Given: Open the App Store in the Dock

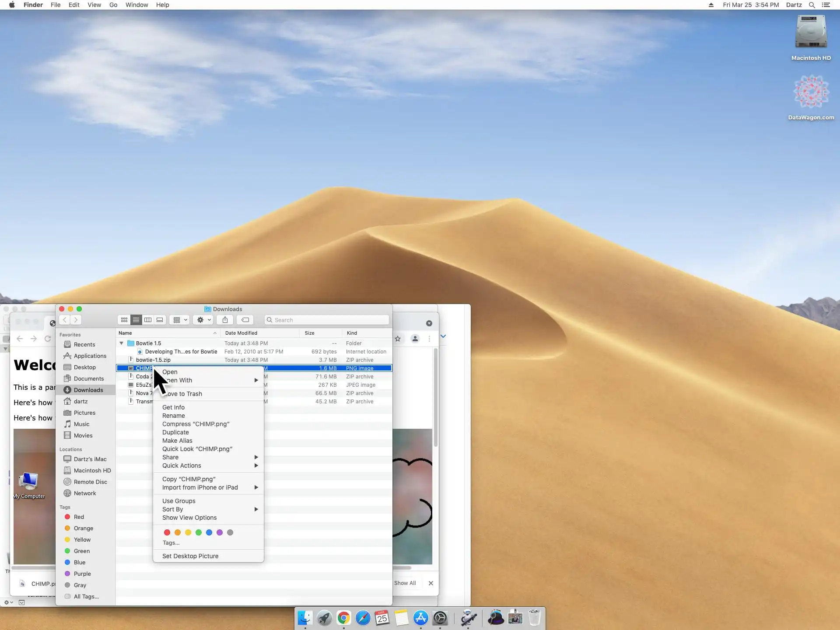Looking at the screenshot, I should [x=420, y=618].
